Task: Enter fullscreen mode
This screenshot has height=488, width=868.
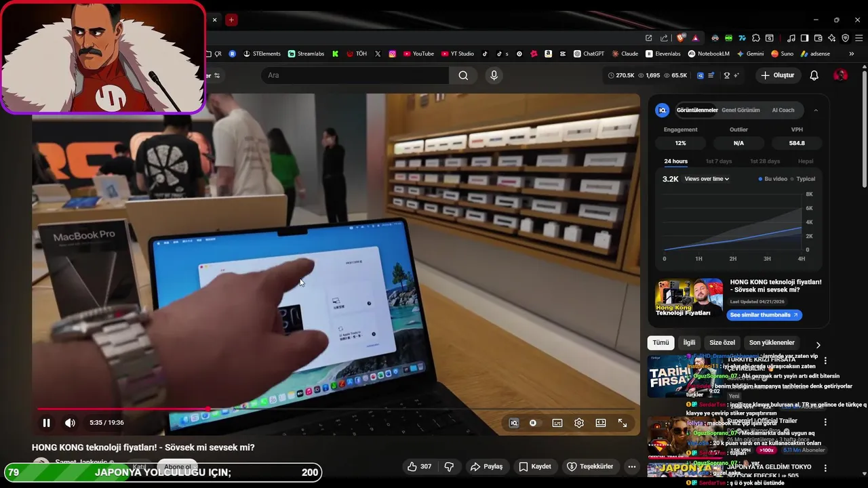Action: pos(623,423)
